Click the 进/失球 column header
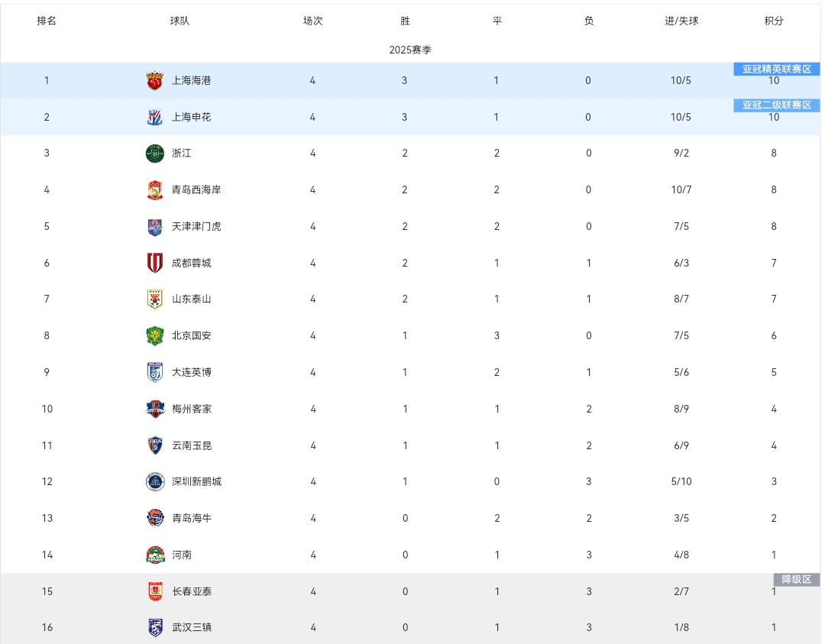The image size is (825, 644). click(681, 21)
